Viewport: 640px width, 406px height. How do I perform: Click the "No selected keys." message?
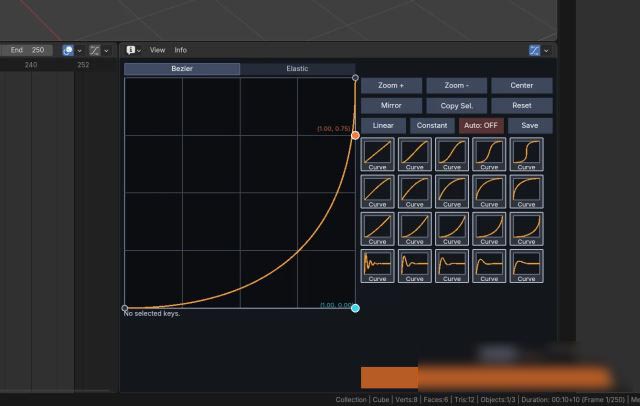tap(151, 313)
